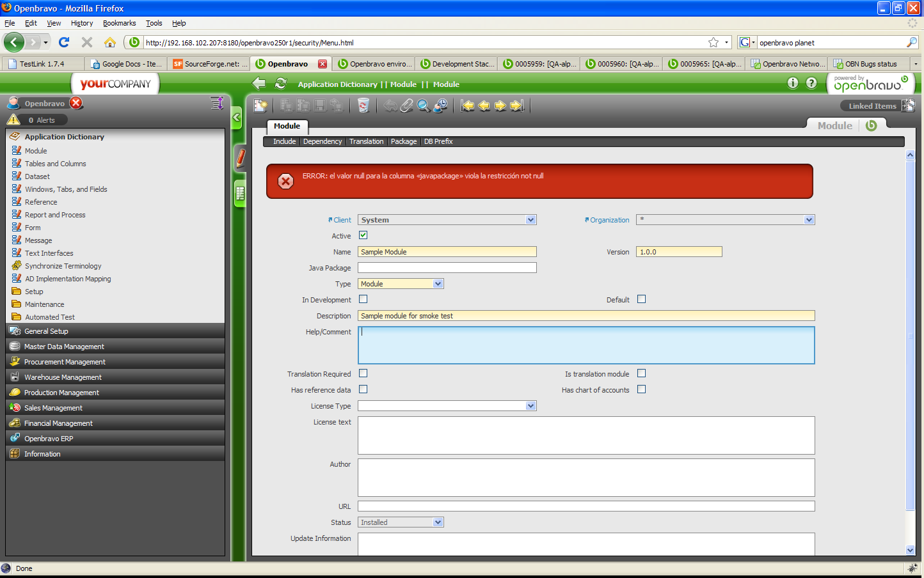924x578 pixels.
Task: Click the Delete record trash icon
Action: tap(363, 106)
